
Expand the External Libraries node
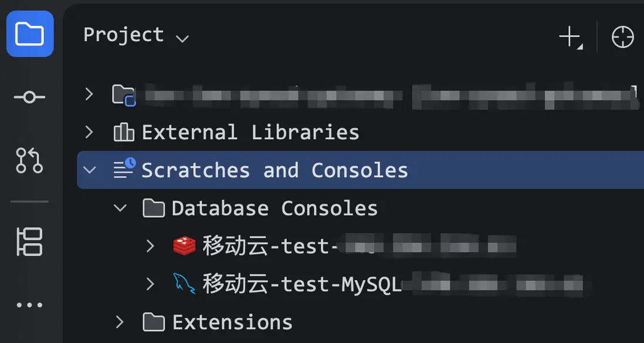coord(89,132)
